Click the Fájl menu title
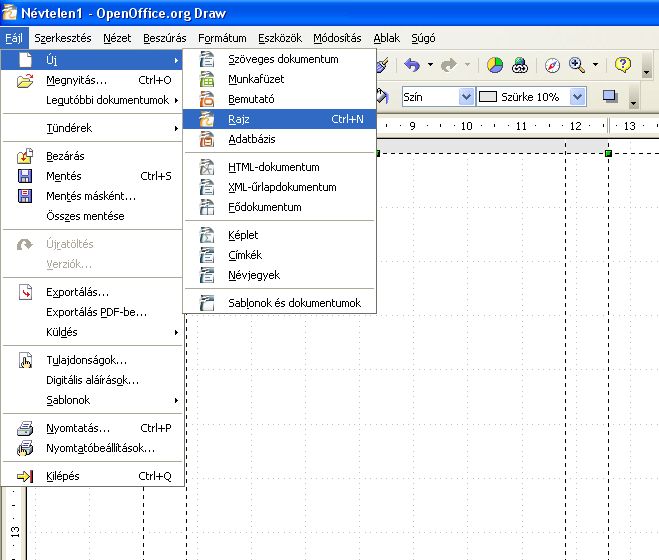Viewport: 659px width, 560px height. (14, 38)
